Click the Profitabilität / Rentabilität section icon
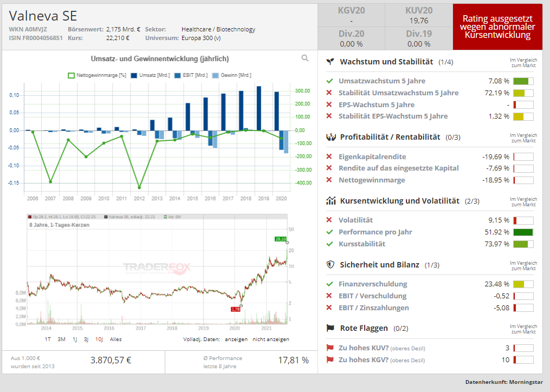Image resolution: width=550 pixels, height=392 pixels. 330,137
